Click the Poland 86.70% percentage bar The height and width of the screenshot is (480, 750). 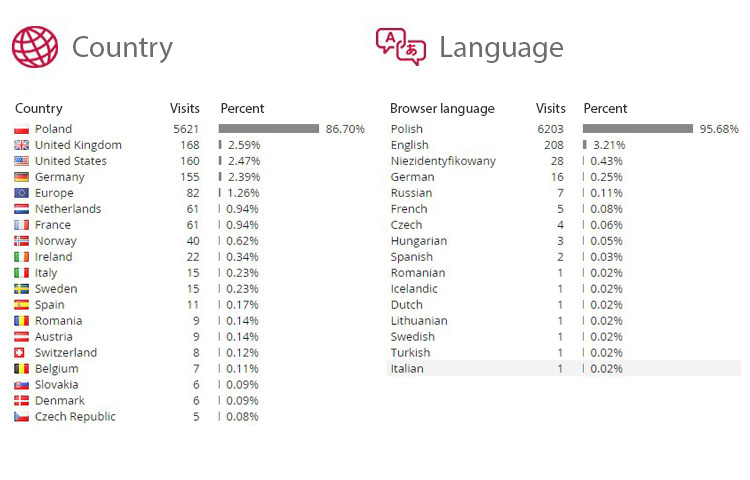(269, 129)
